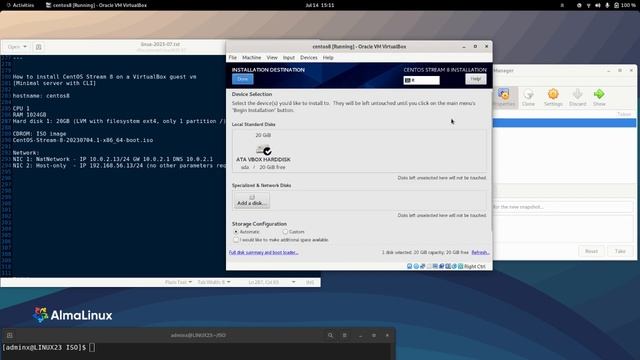The height and width of the screenshot is (360, 640).
Task: Select the highlighted blue snapshot row in Manager
Action: (x=564, y=123)
